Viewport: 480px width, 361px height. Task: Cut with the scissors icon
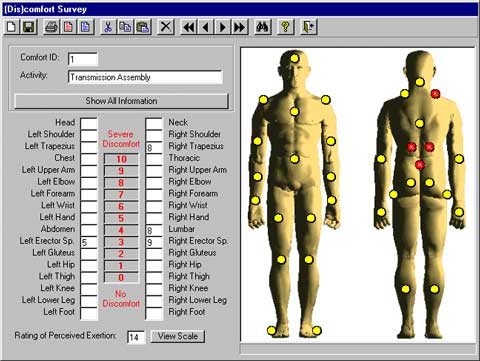[x=108, y=27]
